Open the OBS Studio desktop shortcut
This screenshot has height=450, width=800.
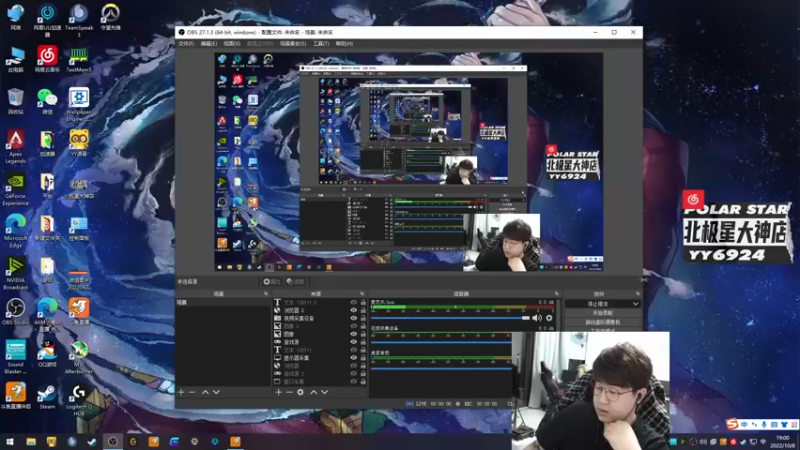click(x=16, y=312)
